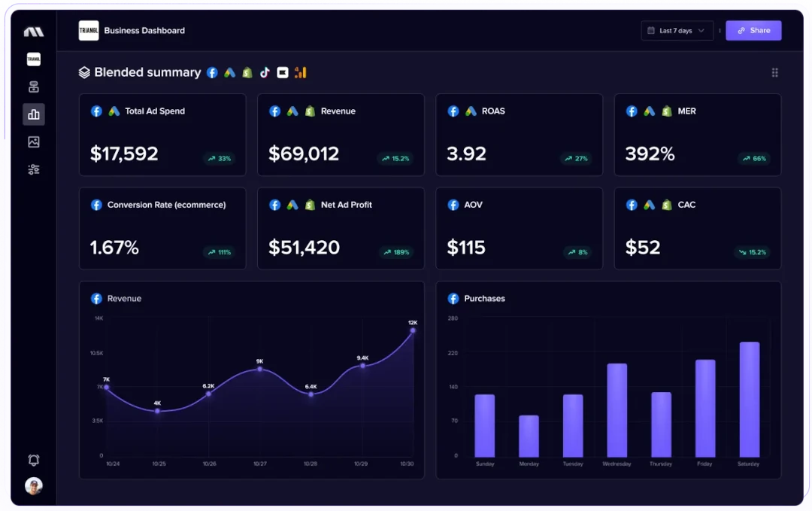This screenshot has height=511, width=812.
Task: Click the Wednesday bar in Purchases chart
Action: click(x=617, y=410)
